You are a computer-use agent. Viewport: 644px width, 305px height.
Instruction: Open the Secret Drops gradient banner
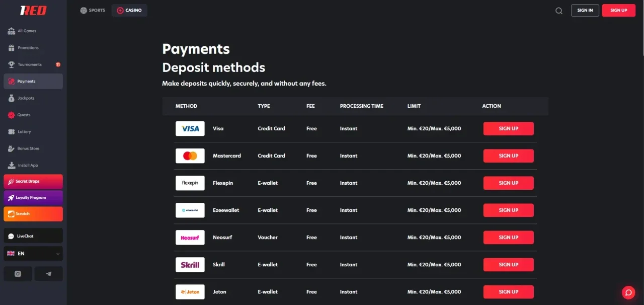coord(33,181)
